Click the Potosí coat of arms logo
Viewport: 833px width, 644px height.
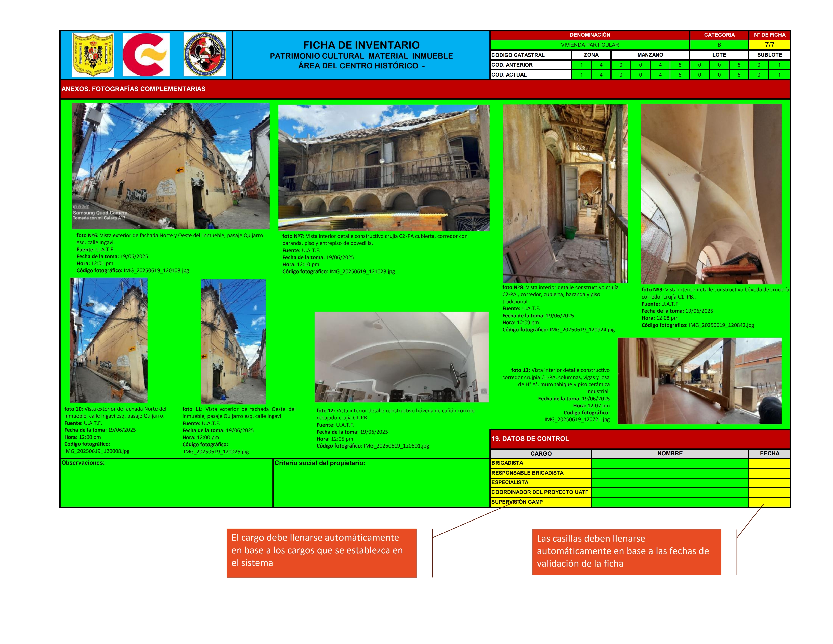(x=93, y=55)
